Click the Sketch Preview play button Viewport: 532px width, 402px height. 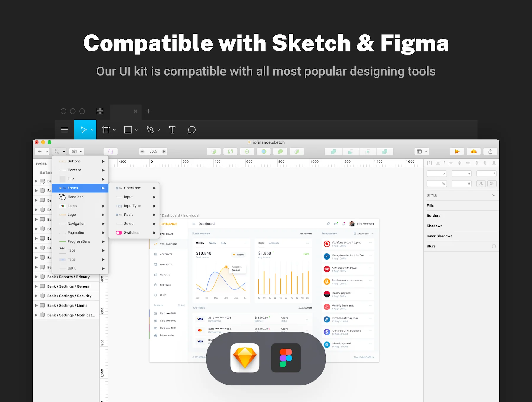[457, 151]
